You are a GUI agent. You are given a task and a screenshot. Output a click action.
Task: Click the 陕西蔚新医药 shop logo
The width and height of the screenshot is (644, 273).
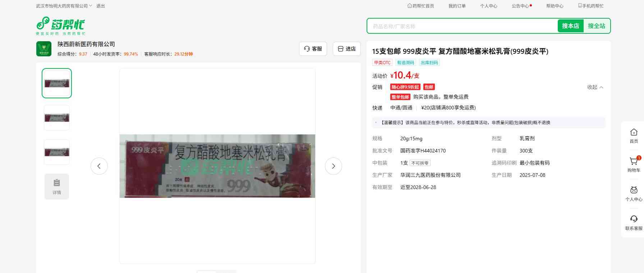coord(44,49)
